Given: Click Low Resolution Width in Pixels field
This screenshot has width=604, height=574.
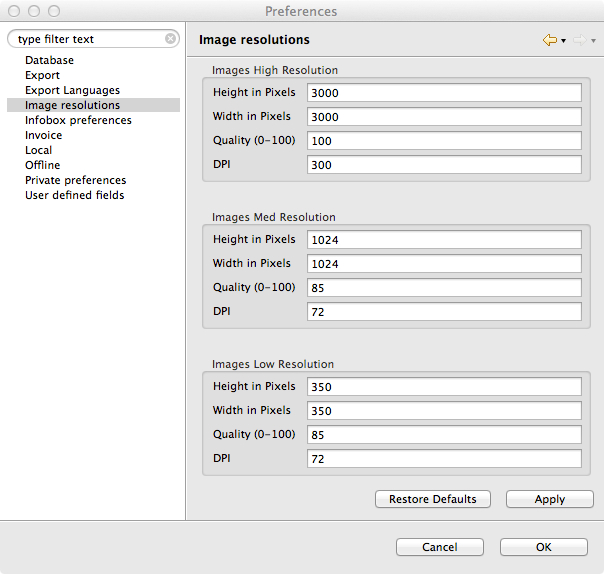Looking at the screenshot, I should point(444,411).
